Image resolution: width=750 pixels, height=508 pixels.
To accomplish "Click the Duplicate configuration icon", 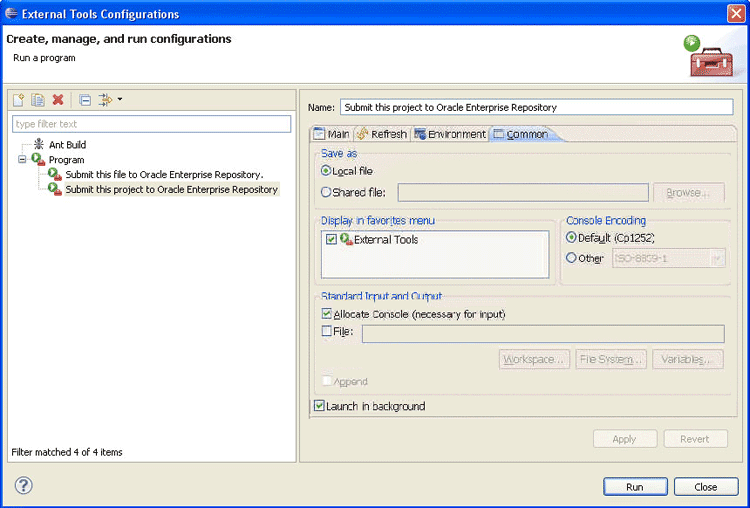I will [38, 99].
